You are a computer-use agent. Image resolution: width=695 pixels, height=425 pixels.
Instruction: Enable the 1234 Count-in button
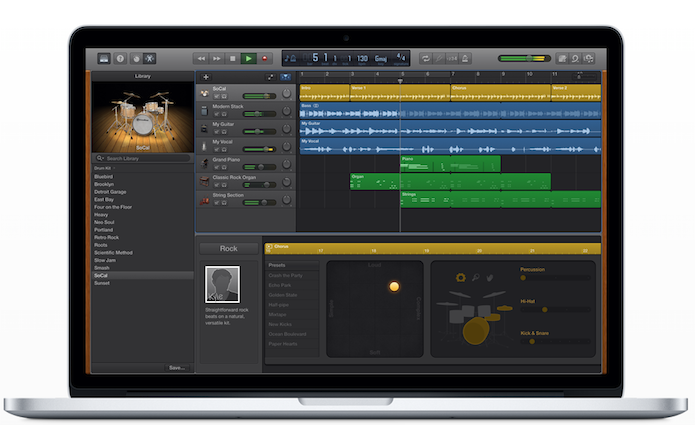click(x=452, y=58)
